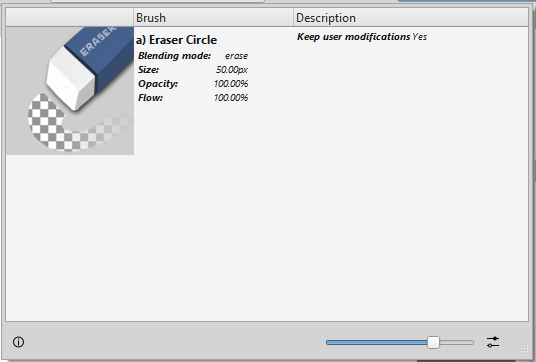Image resolution: width=536 pixels, height=362 pixels.
Task: Click the filled blue portion of the slider
Action: 376,342
